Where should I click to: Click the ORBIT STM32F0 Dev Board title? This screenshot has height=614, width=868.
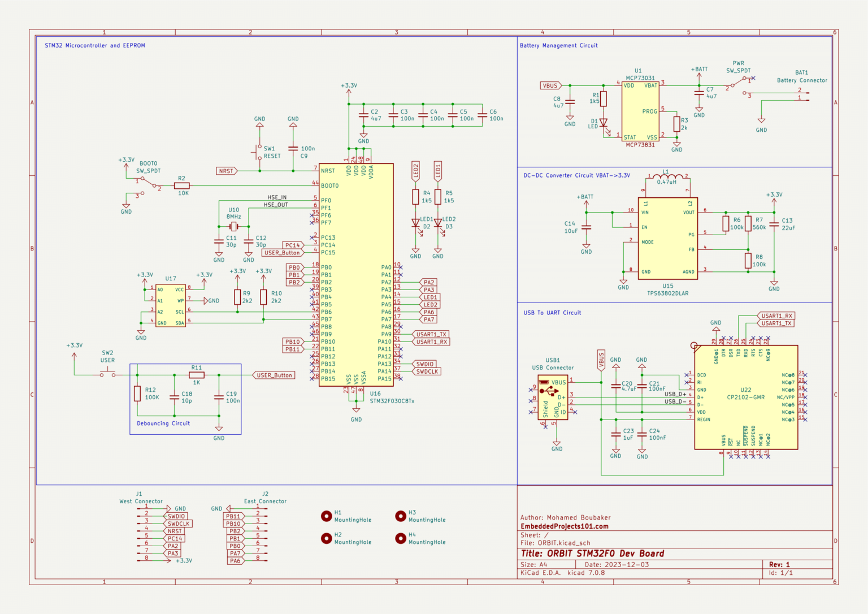593,554
